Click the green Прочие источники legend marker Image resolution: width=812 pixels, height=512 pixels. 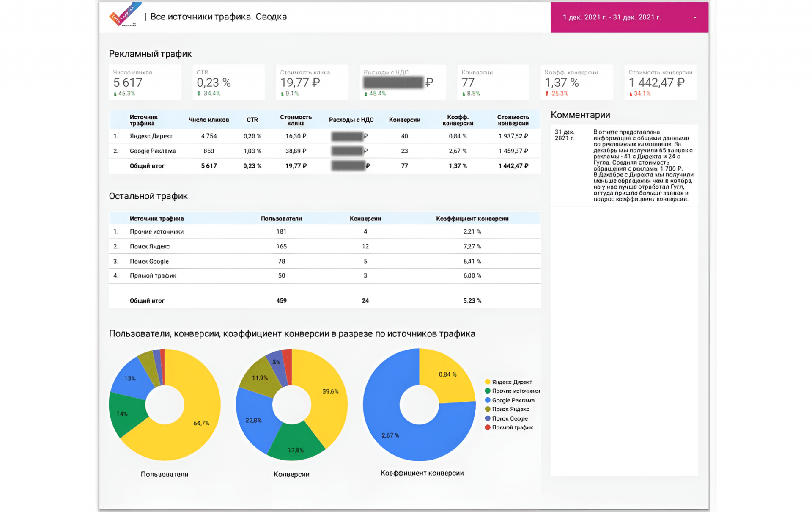tap(488, 391)
